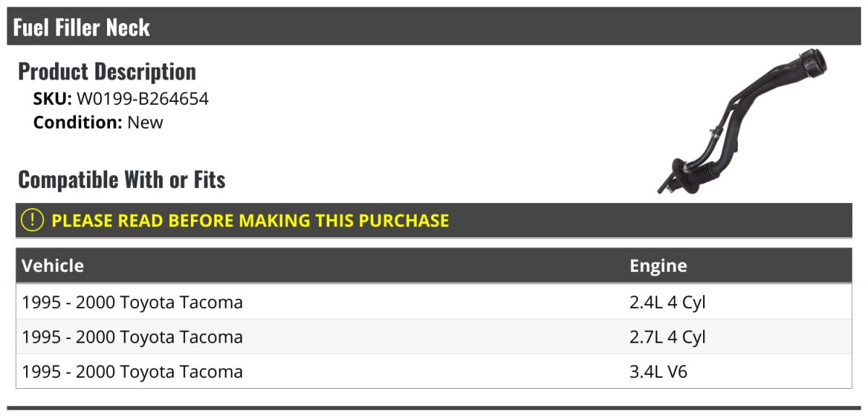Image resolution: width=868 pixels, height=417 pixels.
Task: Select the Toyota Tacoma 2.7L row vehicle
Action: point(132,337)
